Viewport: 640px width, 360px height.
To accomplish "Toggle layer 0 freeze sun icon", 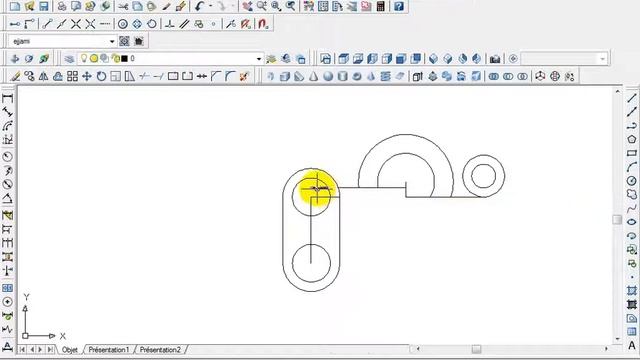I will click(94, 58).
